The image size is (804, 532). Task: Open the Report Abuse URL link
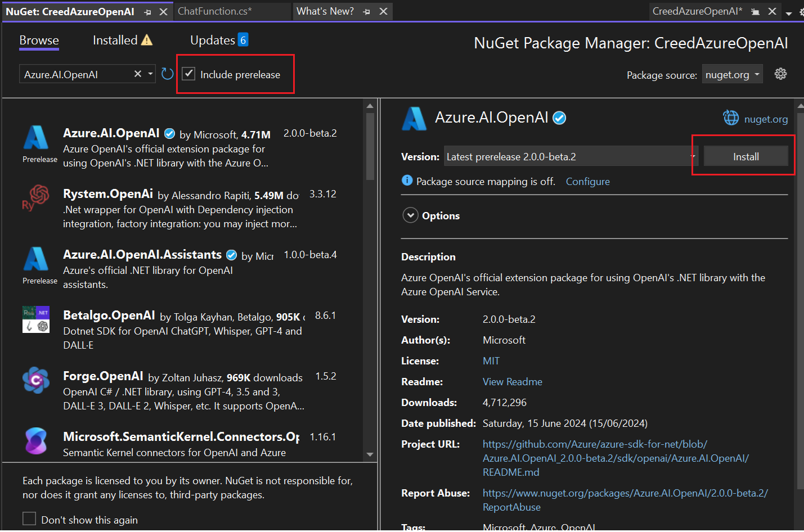coord(625,500)
